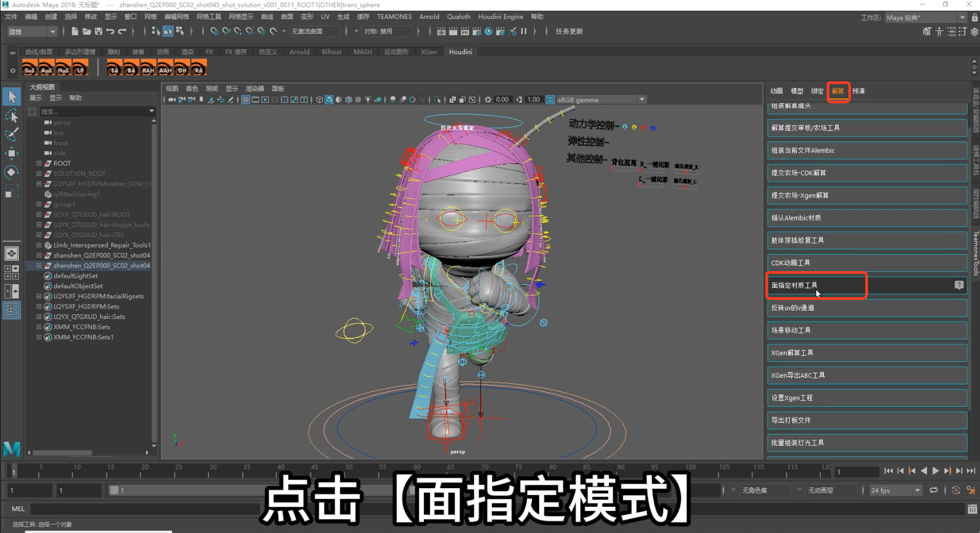Choose the Lasso select tool
The width and height of the screenshot is (980, 533).
pos(11,116)
